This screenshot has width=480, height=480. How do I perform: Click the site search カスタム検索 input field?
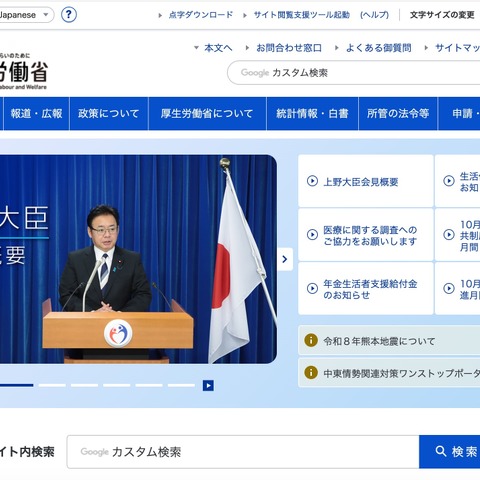tap(243, 452)
